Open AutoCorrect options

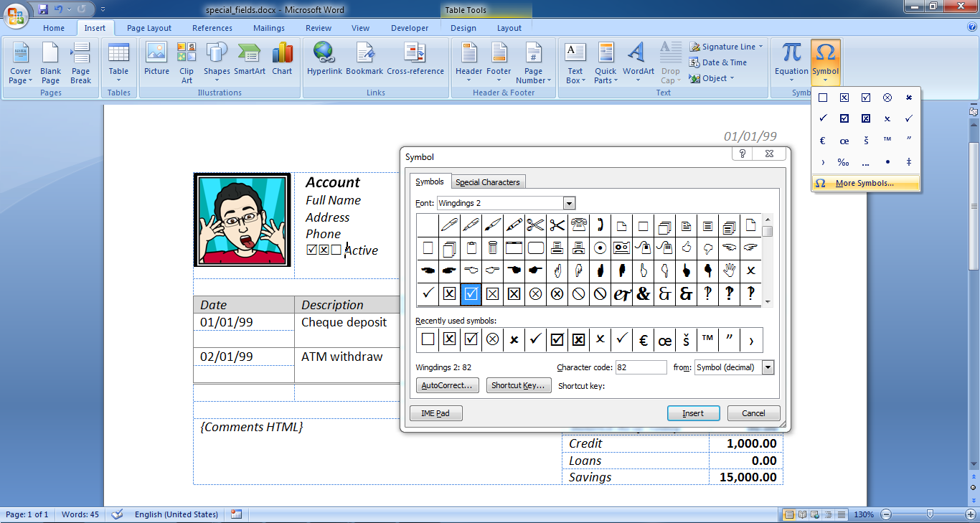[x=448, y=385]
